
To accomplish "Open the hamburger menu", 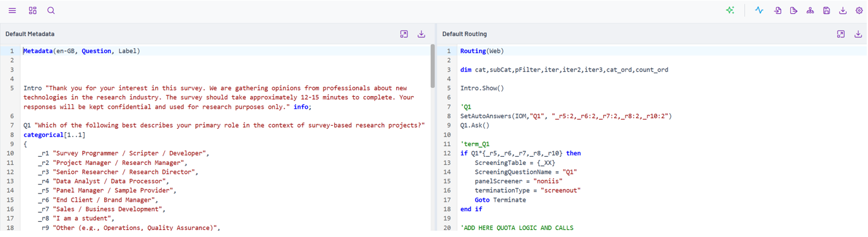I will click(12, 11).
